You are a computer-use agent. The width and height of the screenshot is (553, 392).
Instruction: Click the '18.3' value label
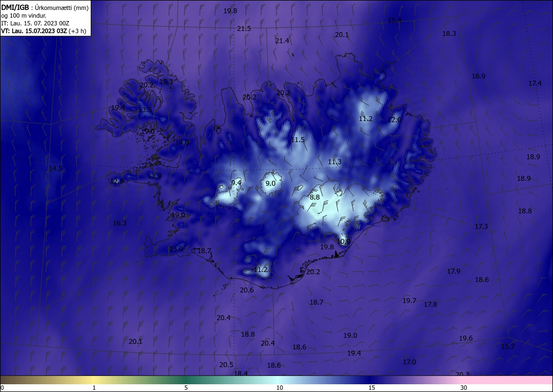(449, 34)
